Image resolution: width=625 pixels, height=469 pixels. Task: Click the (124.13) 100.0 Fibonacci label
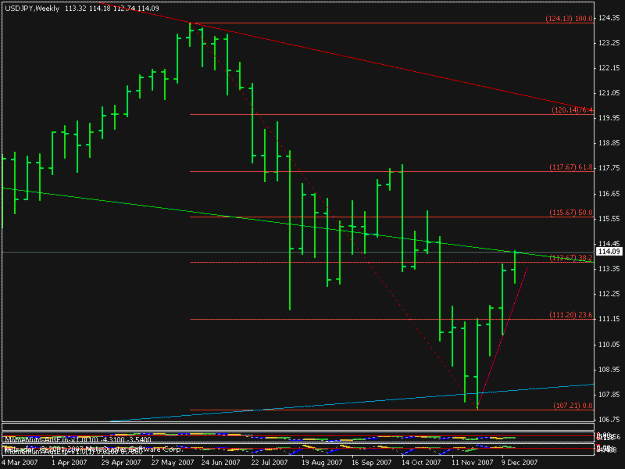click(569, 18)
